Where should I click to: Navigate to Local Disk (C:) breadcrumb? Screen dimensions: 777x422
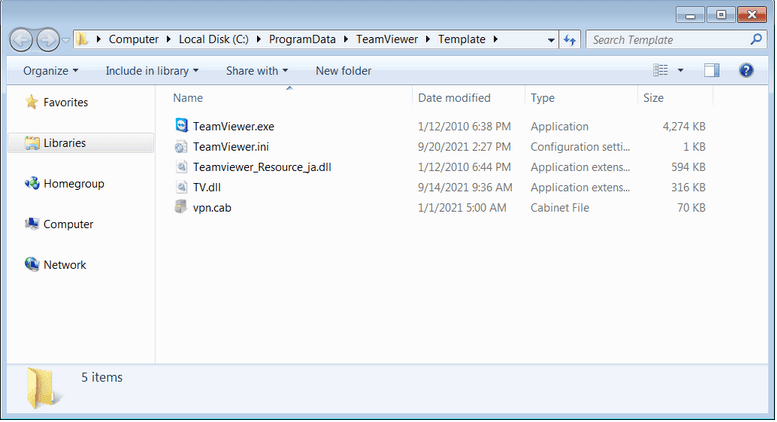click(x=214, y=39)
